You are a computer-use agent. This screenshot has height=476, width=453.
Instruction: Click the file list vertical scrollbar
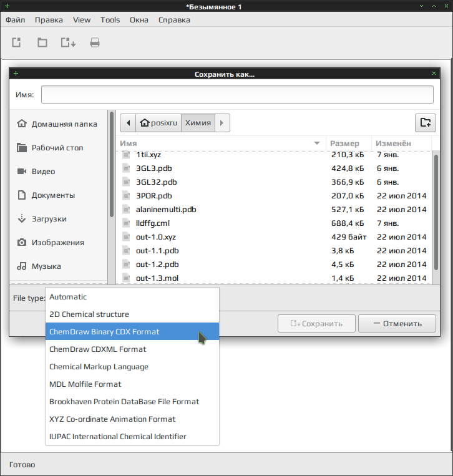coord(436,213)
